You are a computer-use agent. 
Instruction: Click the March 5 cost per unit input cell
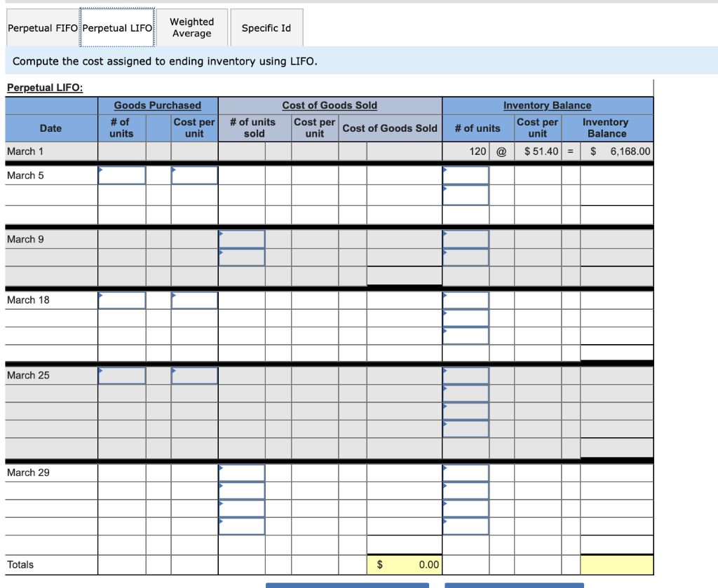(x=194, y=175)
